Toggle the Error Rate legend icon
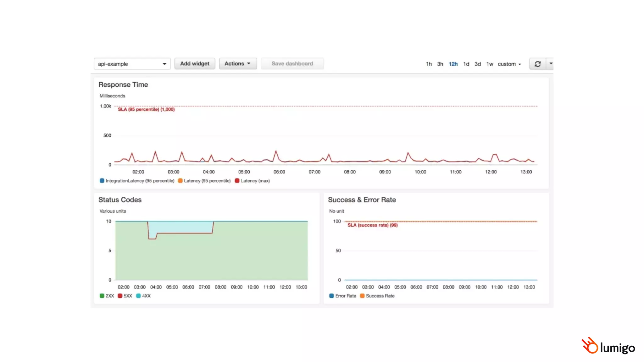This screenshot has width=644, height=362. coord(331,296)
